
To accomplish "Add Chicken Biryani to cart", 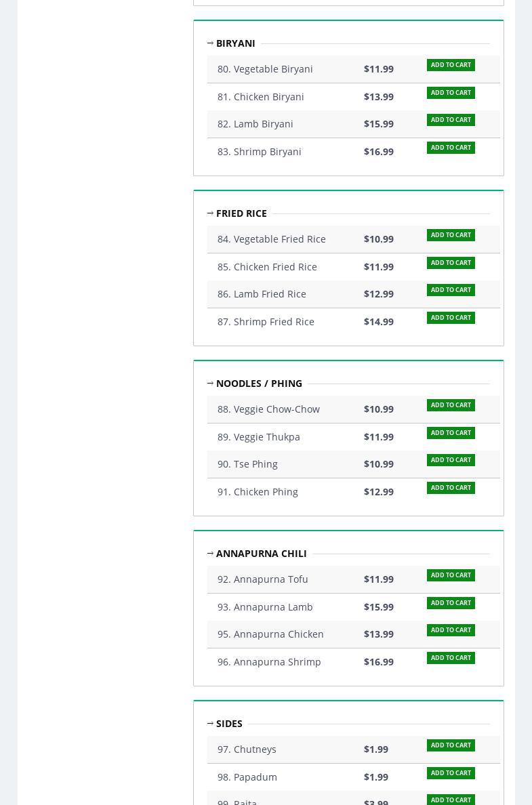I will click(x=451, y=93).
